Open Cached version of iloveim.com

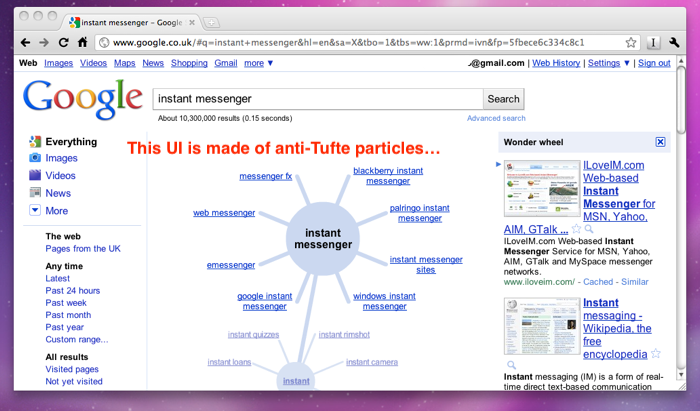point(598,282)
